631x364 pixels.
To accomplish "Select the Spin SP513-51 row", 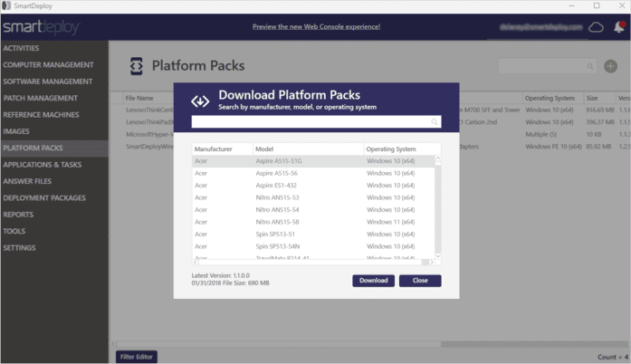I will click(x=313, y=234).
